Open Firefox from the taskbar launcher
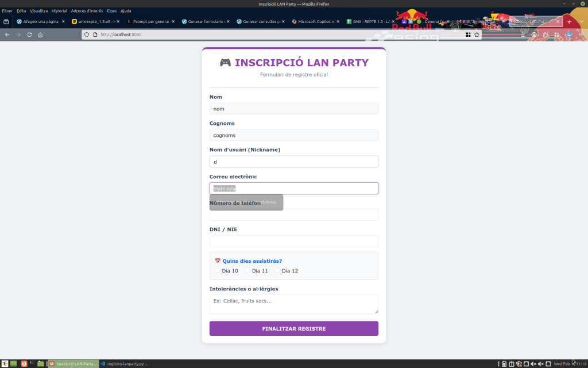The height and width of the screenshot is (368, 588). pos(24,363)
